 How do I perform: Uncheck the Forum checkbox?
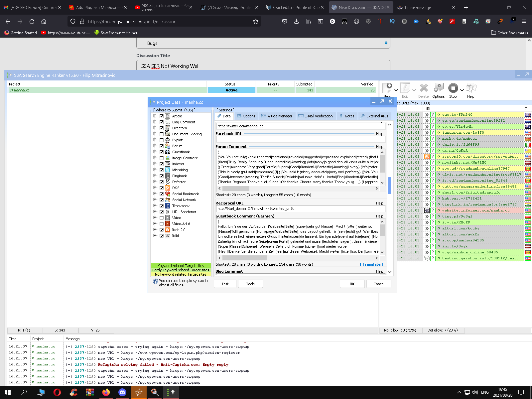pos(162,146)
